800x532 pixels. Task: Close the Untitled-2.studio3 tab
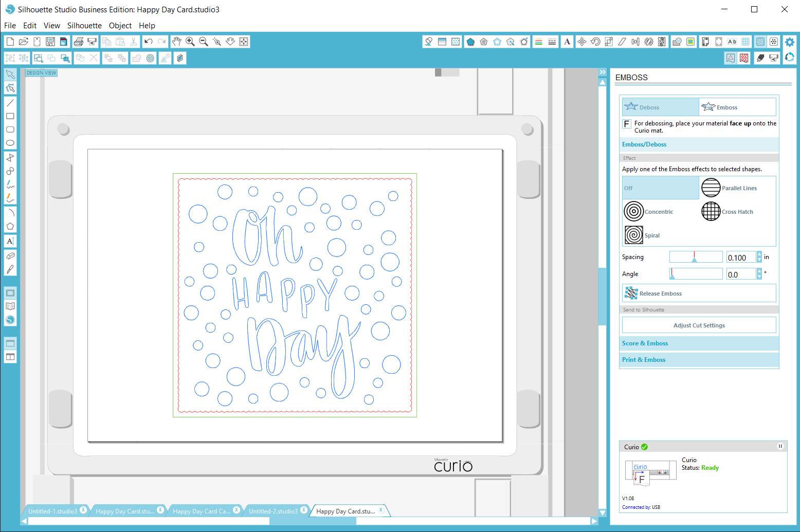[x=304, y=510]
